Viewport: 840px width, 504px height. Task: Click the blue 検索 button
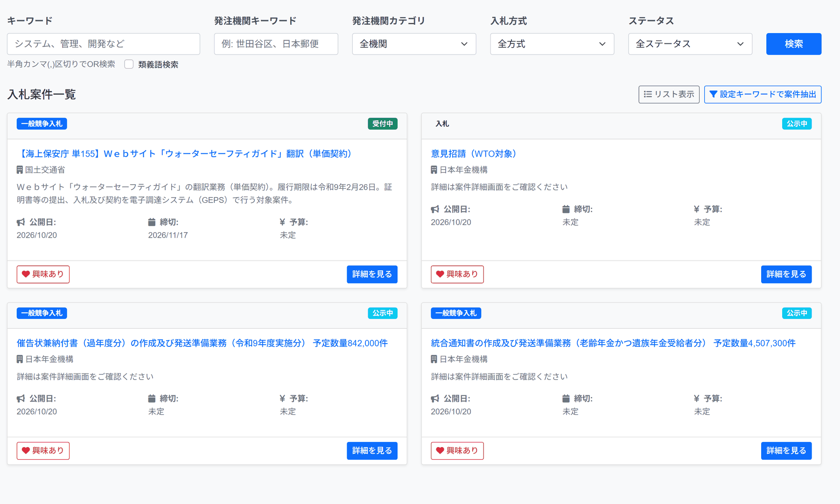pyautogui.click(x=794, y=44)
